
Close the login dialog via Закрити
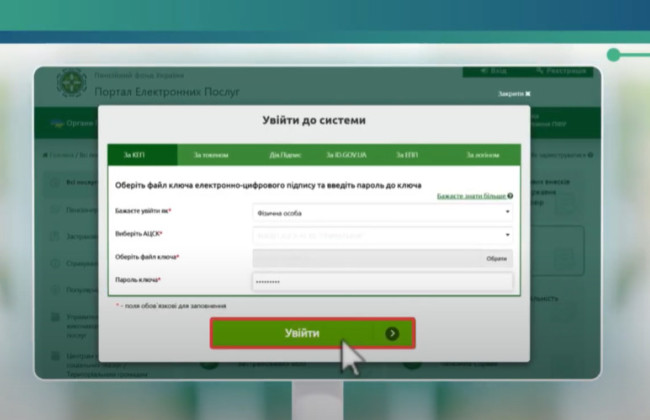point(514,94)
